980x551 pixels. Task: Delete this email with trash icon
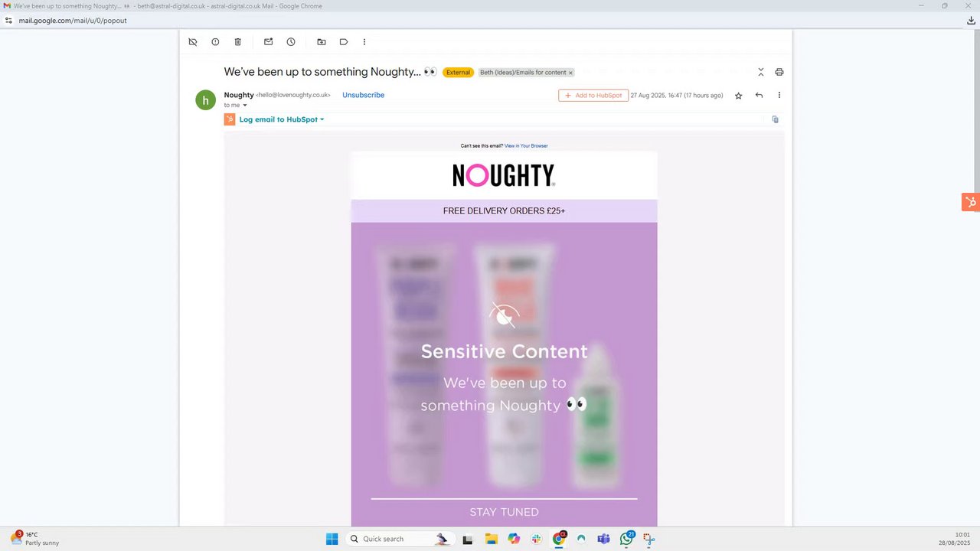point(237,42)
